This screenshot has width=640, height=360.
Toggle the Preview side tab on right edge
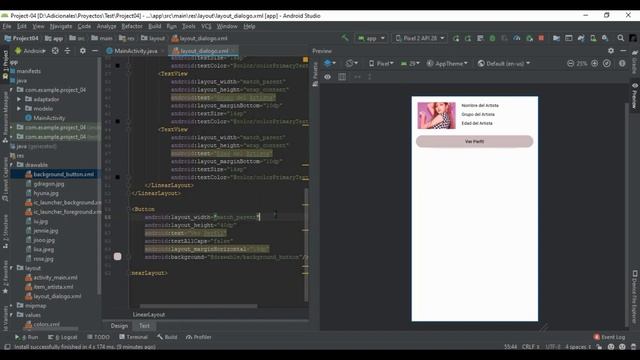[x=635, y=96]
